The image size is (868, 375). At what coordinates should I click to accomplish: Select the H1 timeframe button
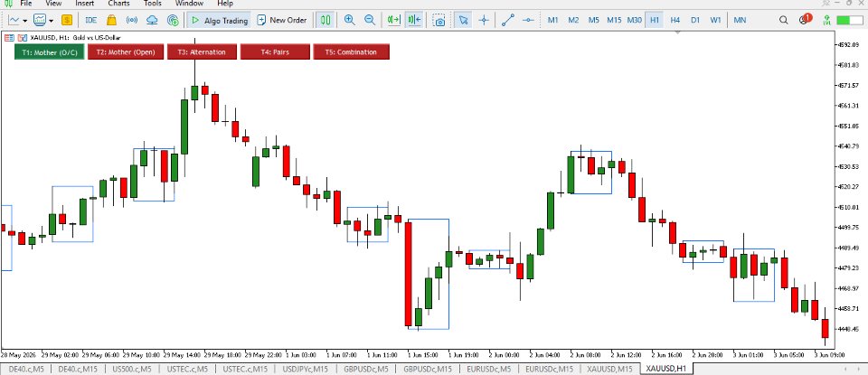tap(655, 21)
